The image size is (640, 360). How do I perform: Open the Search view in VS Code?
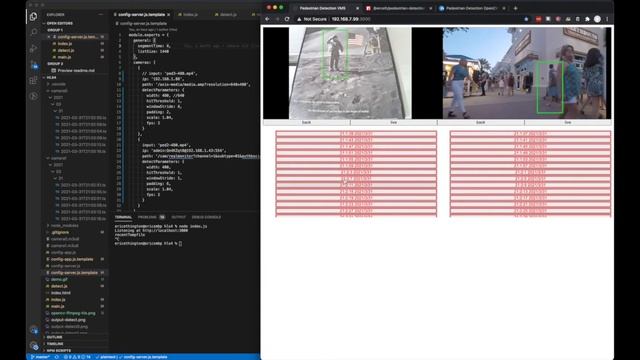(x=33, y=32)
